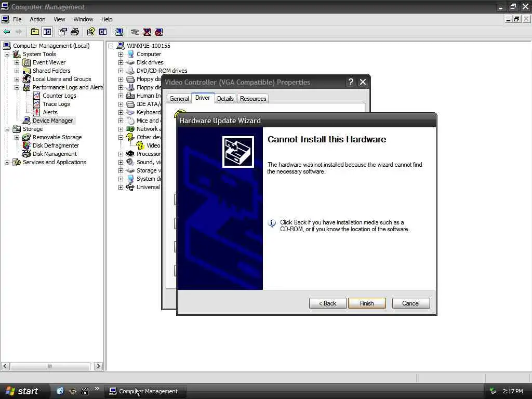The image size is (532, 399).
Task: Open the Help menu
Action: (x=107, y=19)
